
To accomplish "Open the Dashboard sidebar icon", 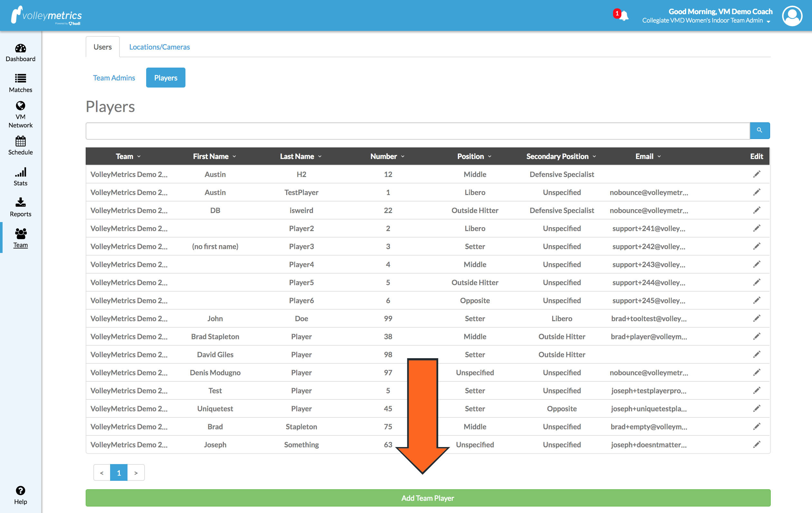I will click(20, 49).
